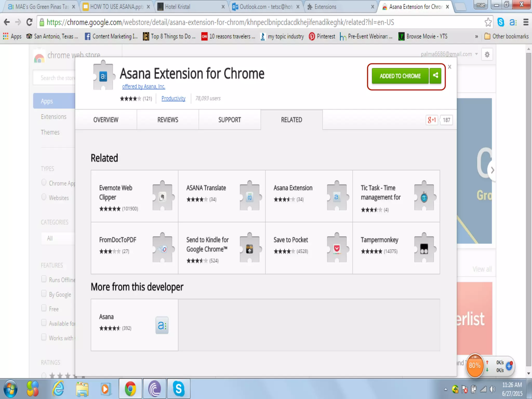Click the Google +1 button
Screen dimensions: 532x399
click(432, 120)
